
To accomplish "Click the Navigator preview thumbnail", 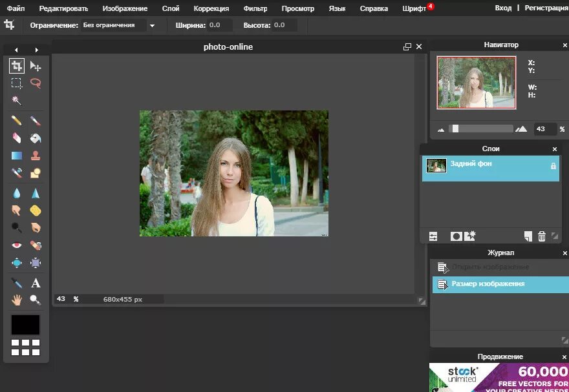I will 477,82.
